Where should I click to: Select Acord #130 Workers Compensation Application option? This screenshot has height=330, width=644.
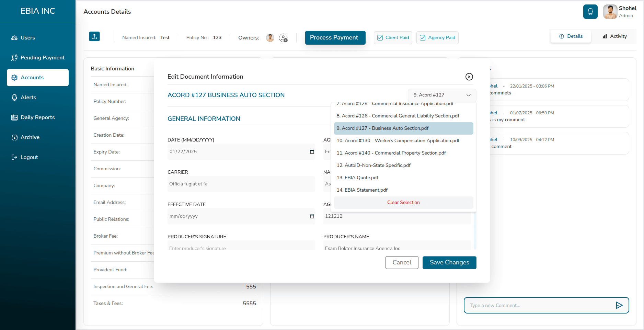pyautogui.click(x=403, y=141)
